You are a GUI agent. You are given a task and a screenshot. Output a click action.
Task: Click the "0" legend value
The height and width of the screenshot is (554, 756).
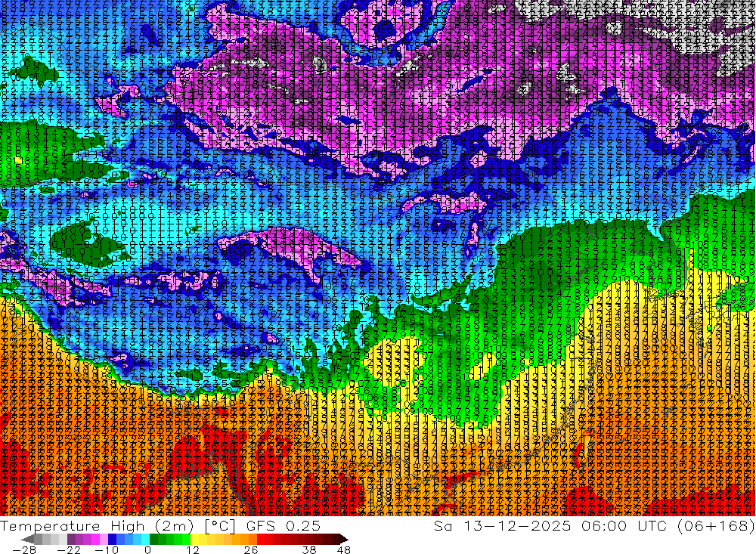(x=148, y=550)
